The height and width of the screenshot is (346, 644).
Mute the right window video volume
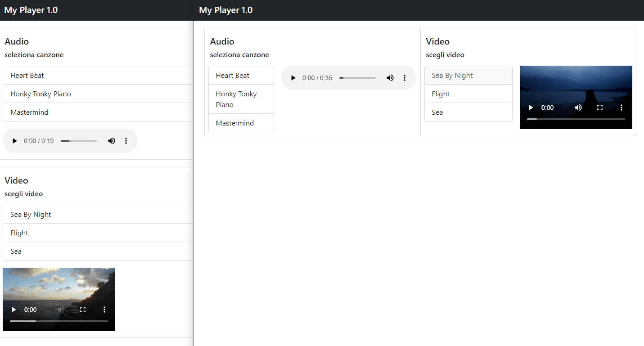tap(578, 108)
